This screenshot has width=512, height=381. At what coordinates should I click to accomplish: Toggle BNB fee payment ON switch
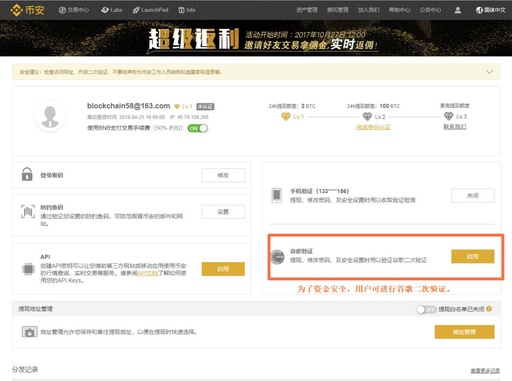(x=198, y=128)
